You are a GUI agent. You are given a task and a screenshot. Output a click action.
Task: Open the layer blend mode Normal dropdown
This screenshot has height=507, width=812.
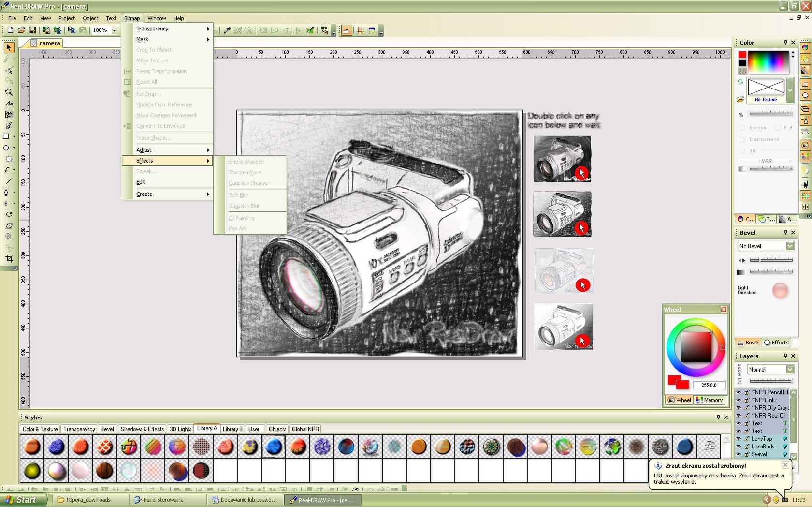tap(790, 370)
